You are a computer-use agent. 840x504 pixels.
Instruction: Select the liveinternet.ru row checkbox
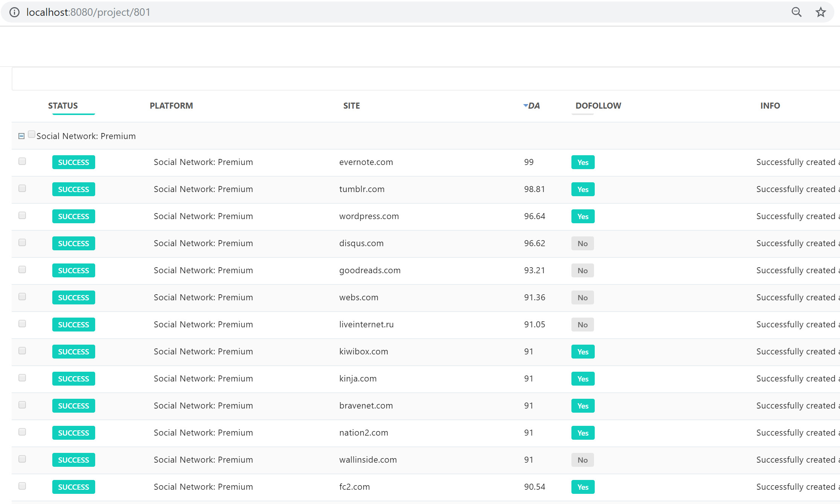(x=22, y=324)
